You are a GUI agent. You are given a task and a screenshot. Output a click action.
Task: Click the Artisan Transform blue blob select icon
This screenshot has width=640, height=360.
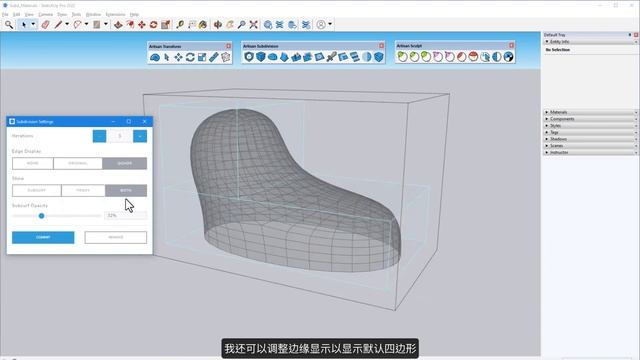(x=155, y=57)
